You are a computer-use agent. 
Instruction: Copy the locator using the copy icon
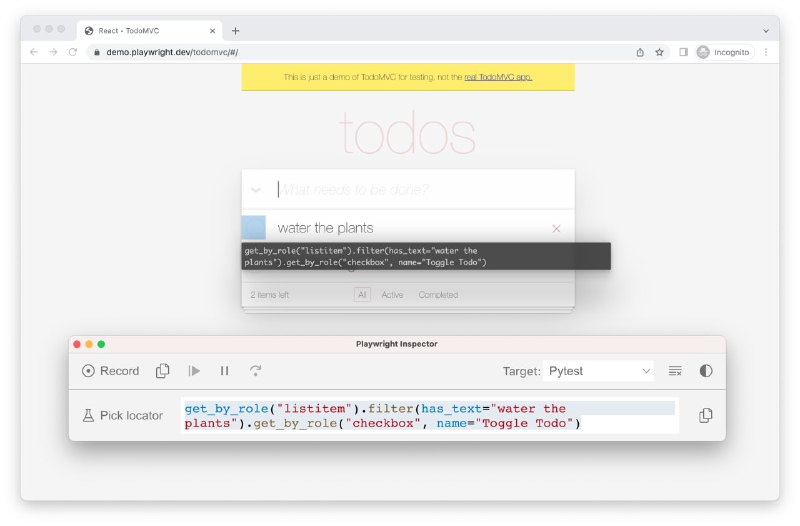[x=705, y=415]
